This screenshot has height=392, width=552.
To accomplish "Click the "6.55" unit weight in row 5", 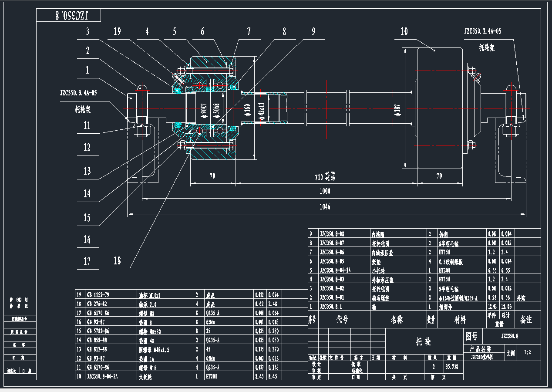I will 492,270.
